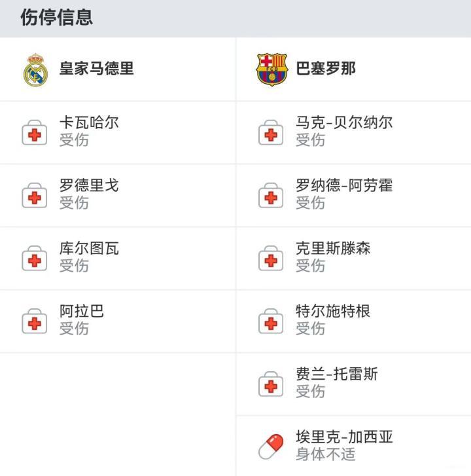Click 身体不适 status under 埃里克-加西亚
The width and height of the screenshot is (471, 476).
point(325,454)
